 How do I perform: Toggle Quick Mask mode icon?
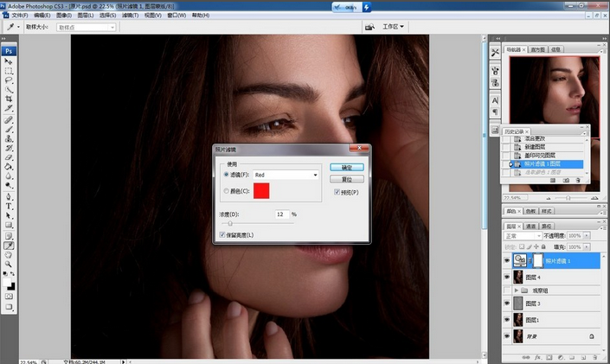(8, 297)
